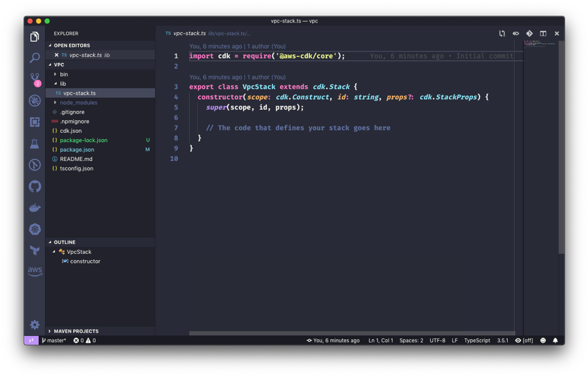Click the '@aws-cdk/core' string on line 1

(x=306, y=56)
